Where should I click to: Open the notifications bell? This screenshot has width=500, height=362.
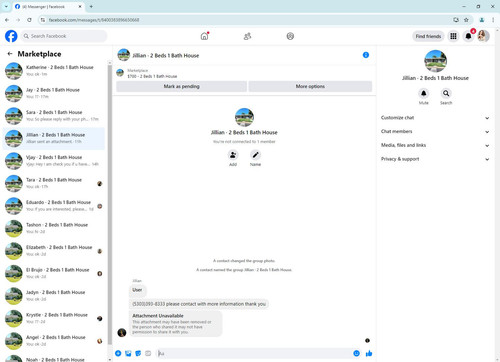pyautogui.click(x=468, y=36)
